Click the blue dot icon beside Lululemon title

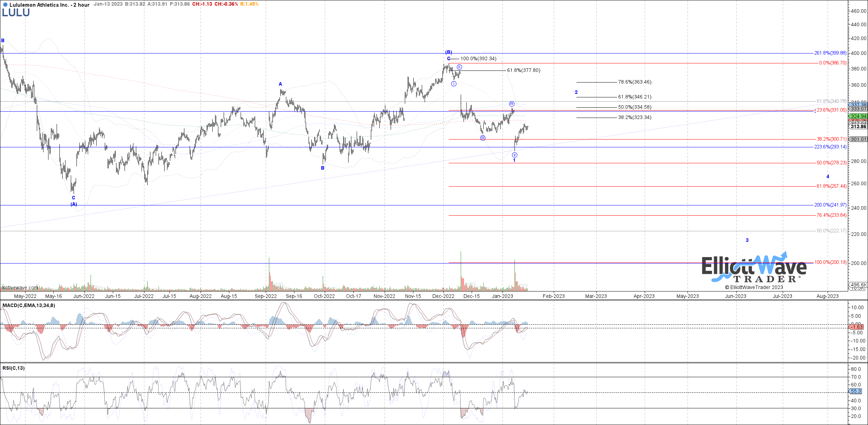[5, 5]
